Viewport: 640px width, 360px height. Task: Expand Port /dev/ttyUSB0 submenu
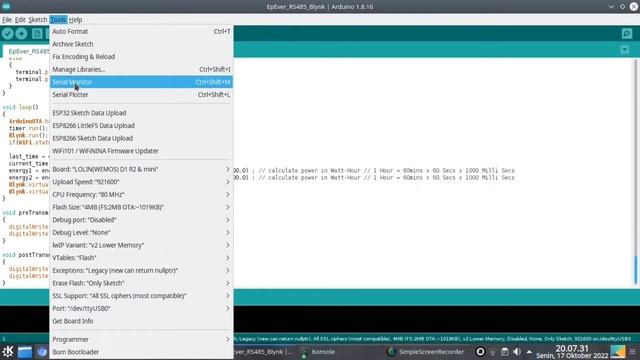click(141, 309)
